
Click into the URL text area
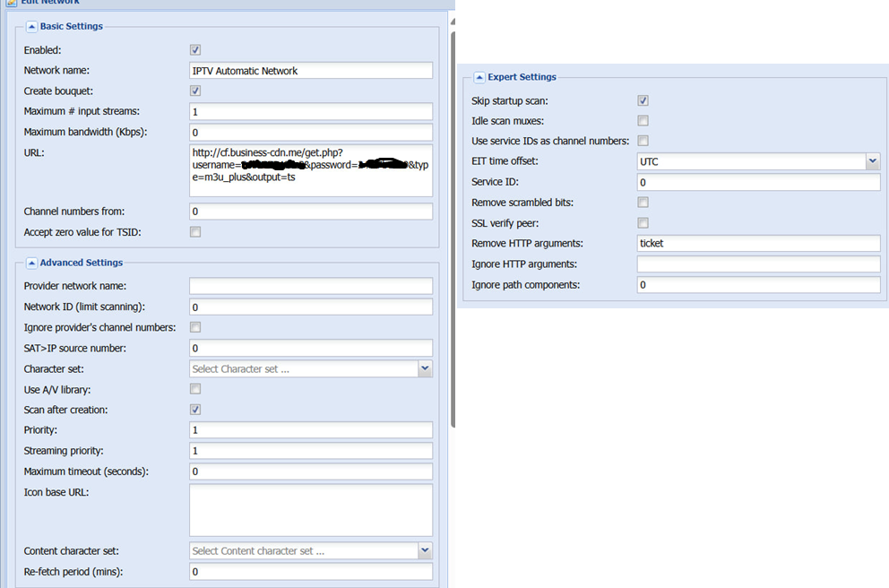pyautogui.click(x=310, y=170)
